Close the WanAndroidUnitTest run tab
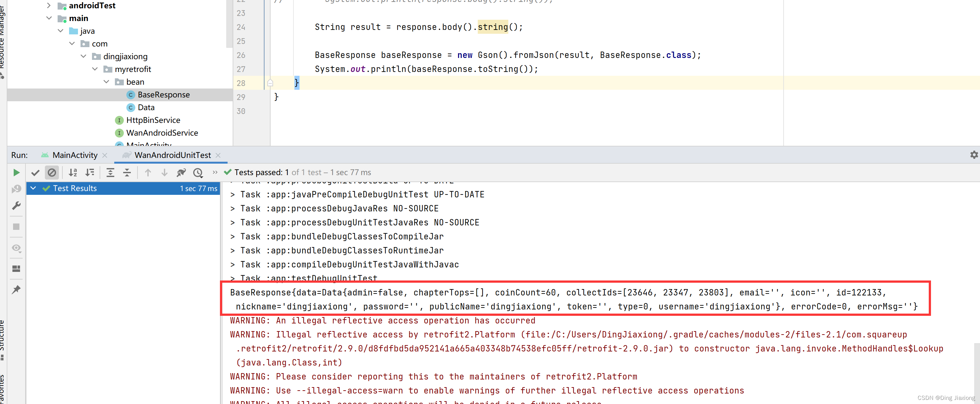Screen dimensions: 980x404 (218, 155)
